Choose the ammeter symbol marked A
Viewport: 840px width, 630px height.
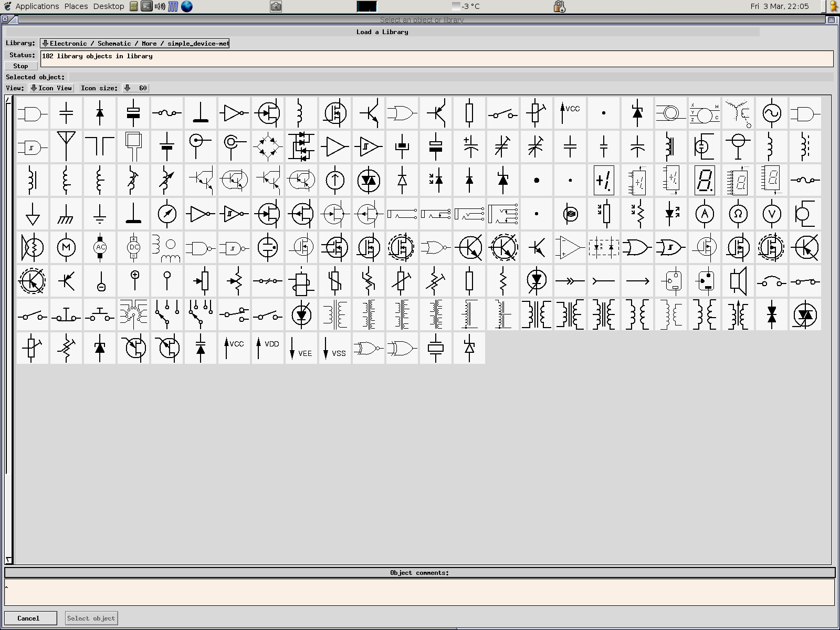705,214
